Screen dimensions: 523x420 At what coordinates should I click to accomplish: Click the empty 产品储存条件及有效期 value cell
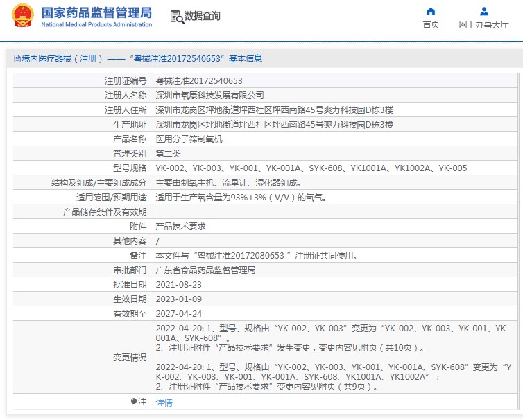(334, 211)
